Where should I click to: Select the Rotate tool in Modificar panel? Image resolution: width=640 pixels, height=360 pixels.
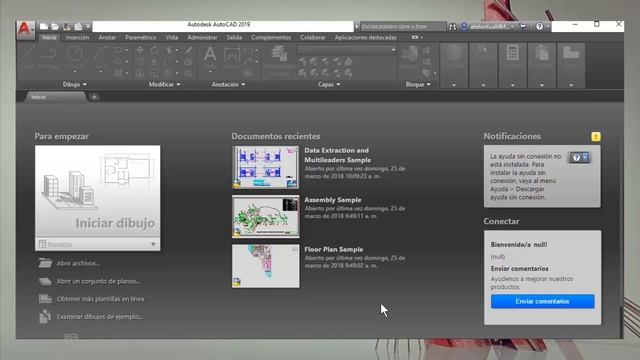pyautogui.click(x=154, y=50)
